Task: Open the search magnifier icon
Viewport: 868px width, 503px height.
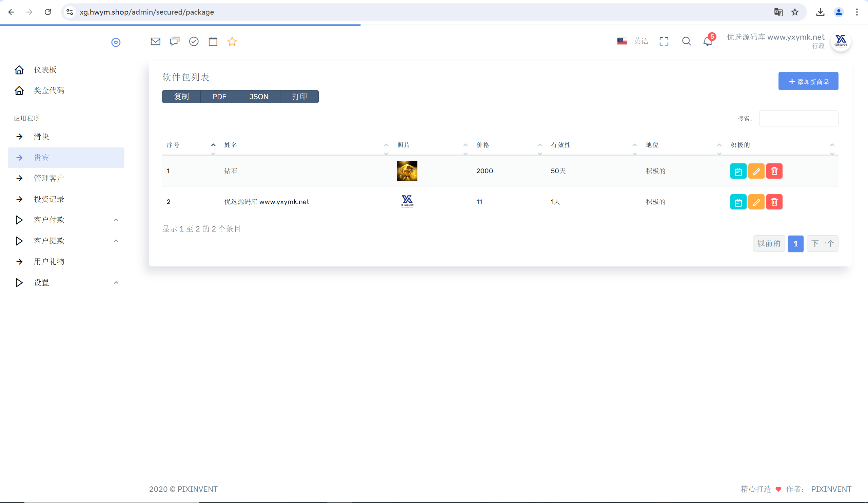Action: click(x=686, y=41)
